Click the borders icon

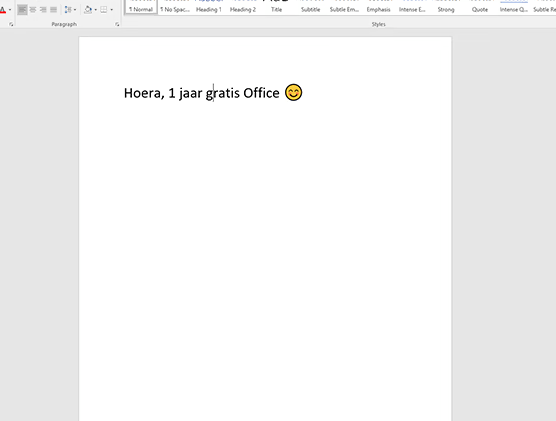104,10
